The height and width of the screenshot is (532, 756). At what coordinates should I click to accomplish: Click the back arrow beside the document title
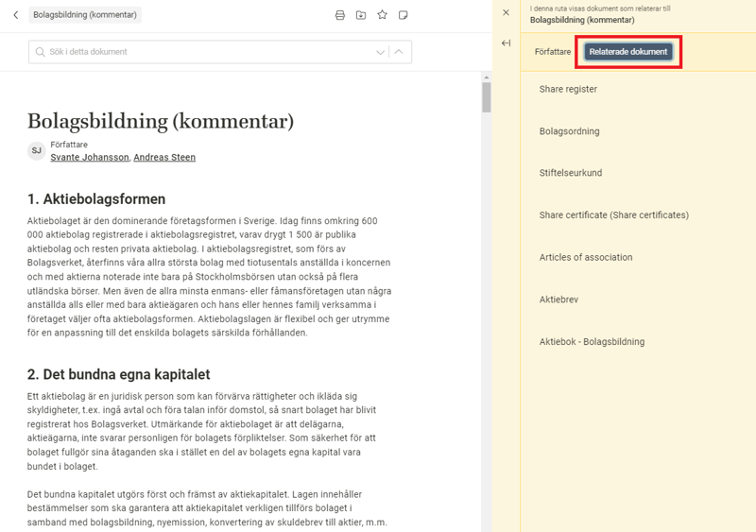tap(16, 15)
